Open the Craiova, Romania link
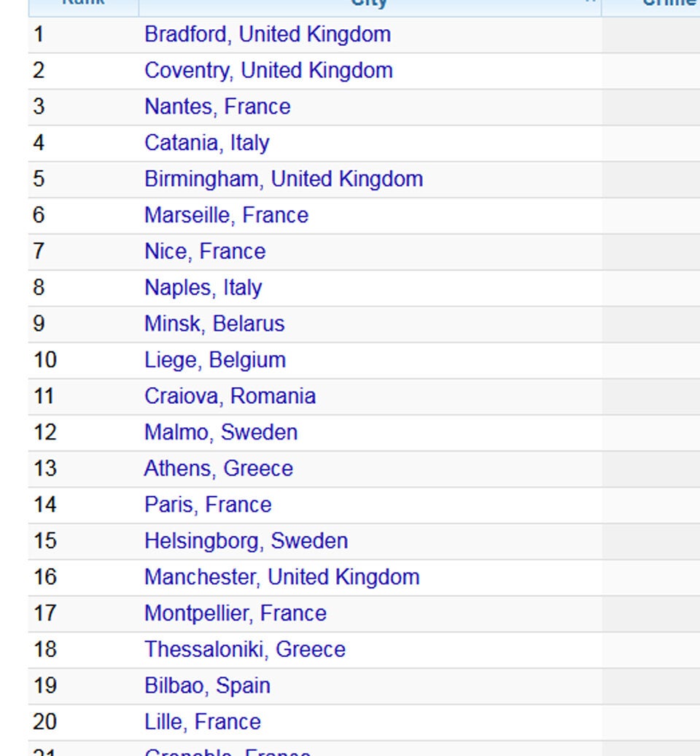The height and width of the screenshot is (756, 700). click(x=230, y=396)
